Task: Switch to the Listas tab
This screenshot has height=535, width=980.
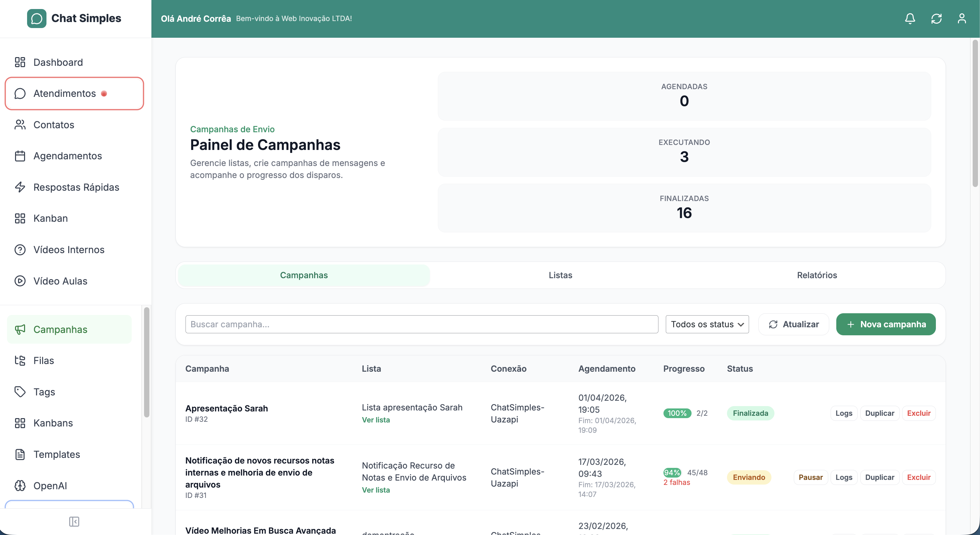Action: (x=560, y=275)
